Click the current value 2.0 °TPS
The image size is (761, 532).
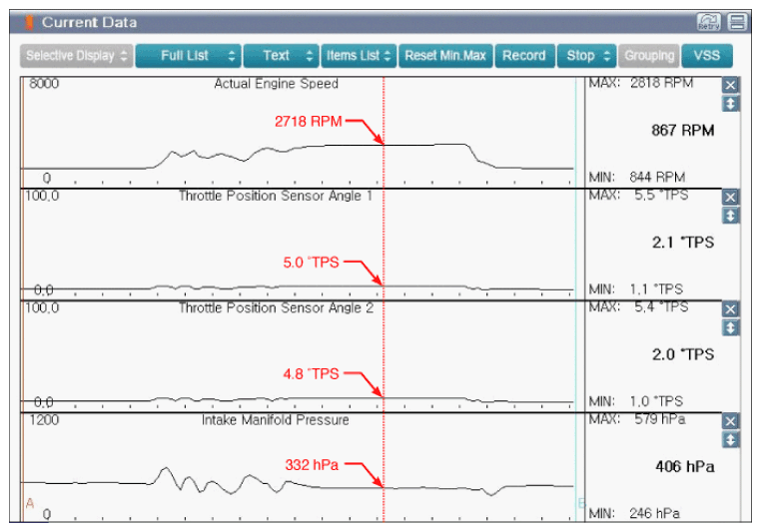click(x=683, y=354)
